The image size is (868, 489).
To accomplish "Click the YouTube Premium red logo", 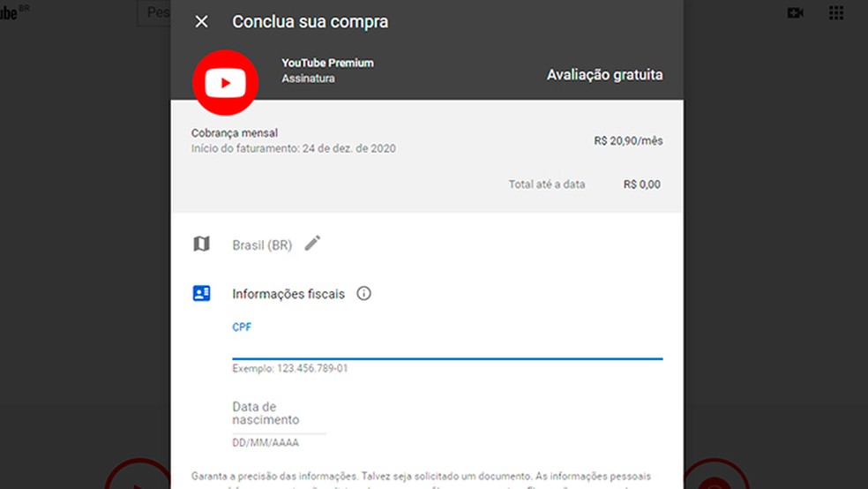I will [x=225, y=82].
